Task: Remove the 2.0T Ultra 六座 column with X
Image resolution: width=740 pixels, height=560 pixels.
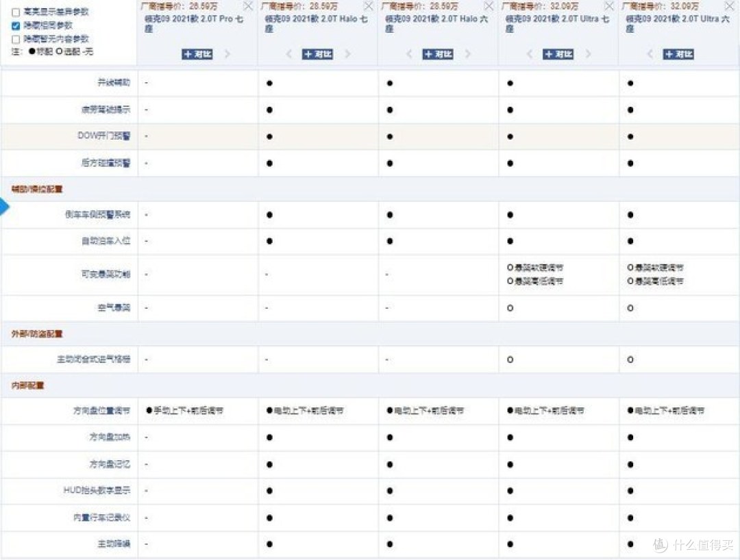Action: 729,6
